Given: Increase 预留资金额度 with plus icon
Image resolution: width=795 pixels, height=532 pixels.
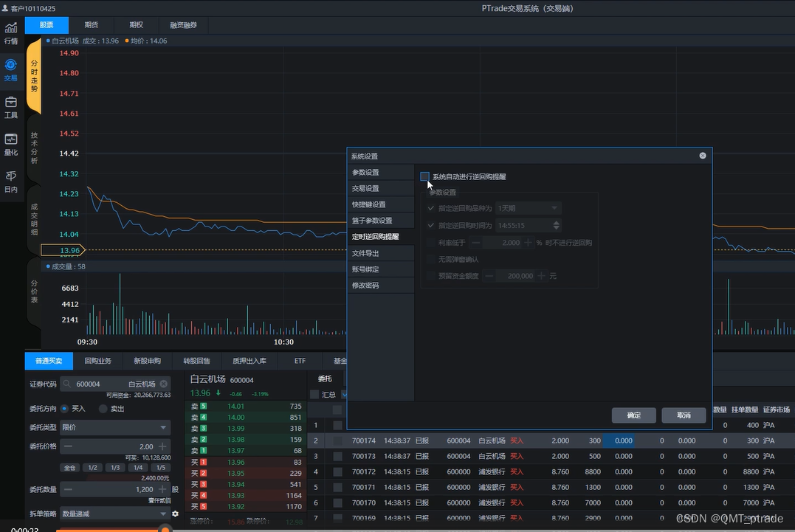Looking at the screenshot, I should click(x=542, y=276).
